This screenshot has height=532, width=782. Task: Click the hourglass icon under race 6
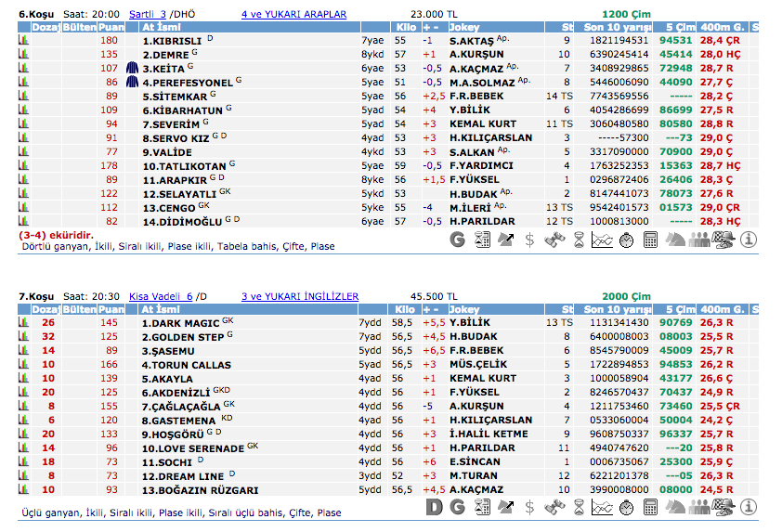click(579, 240)
